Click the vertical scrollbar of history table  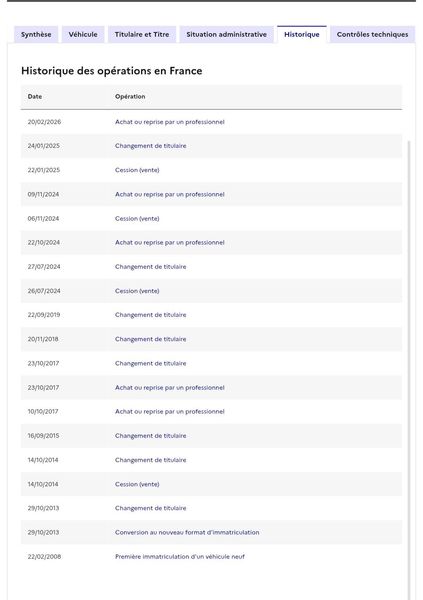pos(408,369)
